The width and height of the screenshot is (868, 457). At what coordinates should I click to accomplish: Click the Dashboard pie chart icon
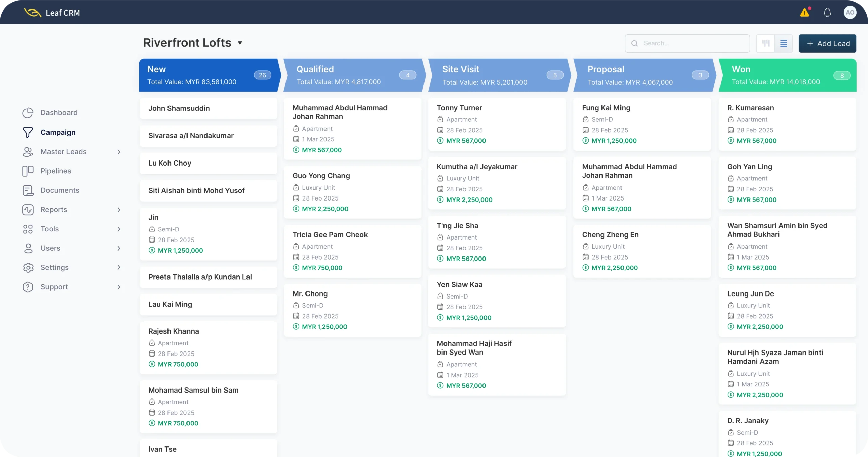pos(28,113)
